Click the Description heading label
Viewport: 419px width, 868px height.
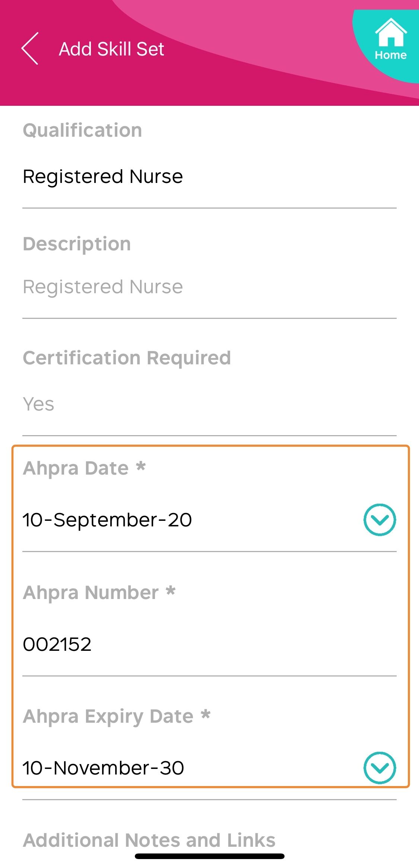tap(77, 245)
